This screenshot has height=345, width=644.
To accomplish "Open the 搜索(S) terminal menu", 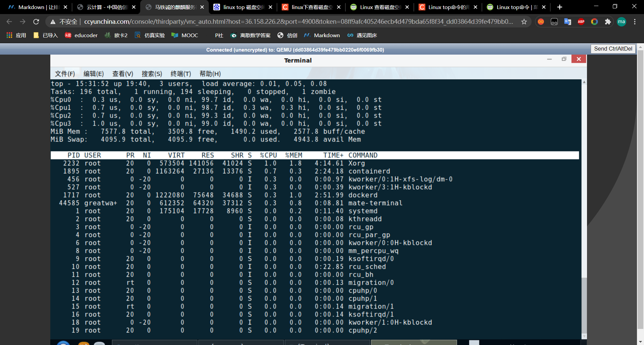I will click(152, 74).
